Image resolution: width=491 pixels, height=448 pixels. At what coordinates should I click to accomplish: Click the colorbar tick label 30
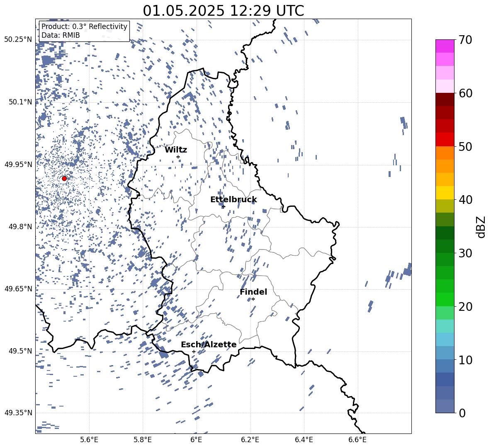click(465, 253)
